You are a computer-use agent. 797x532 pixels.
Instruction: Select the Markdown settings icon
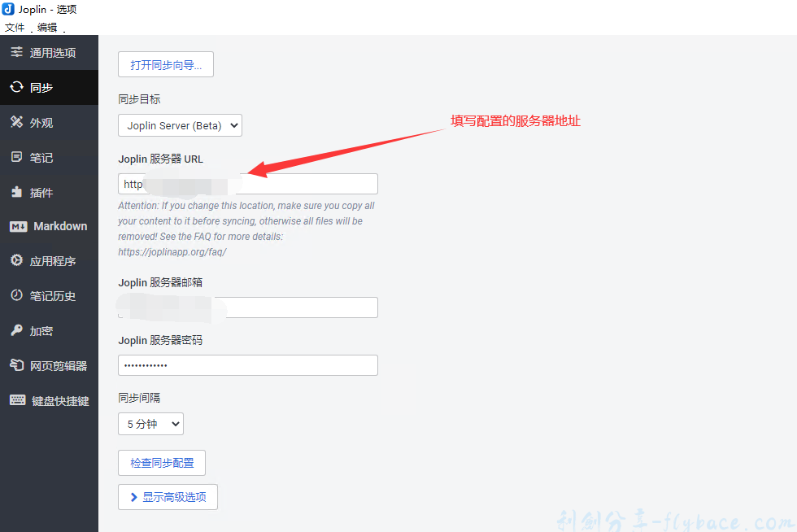[x=49, y=226]
